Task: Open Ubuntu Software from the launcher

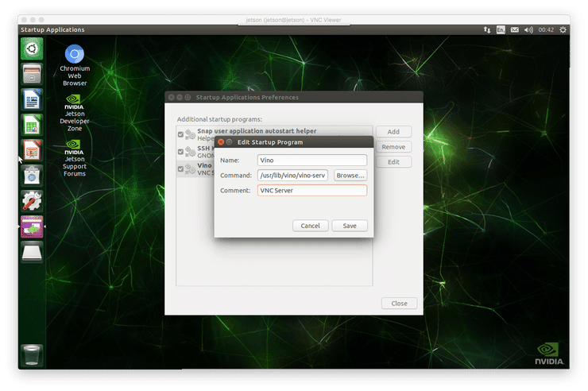Action: 32,176
